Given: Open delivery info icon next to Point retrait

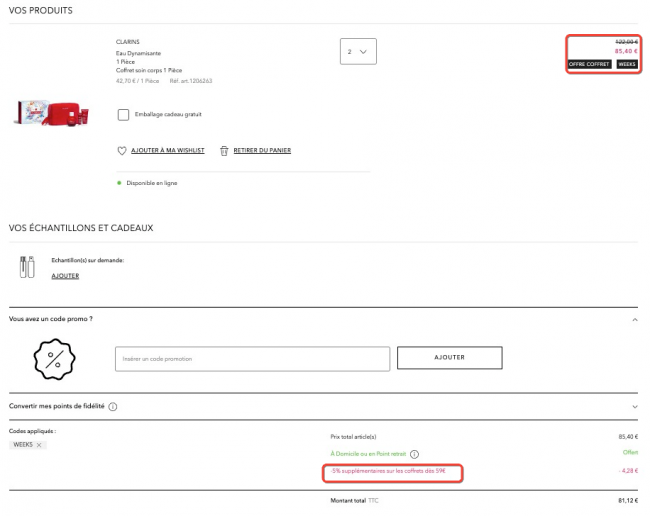Looking at the screenshot, I should coord(414,454).
